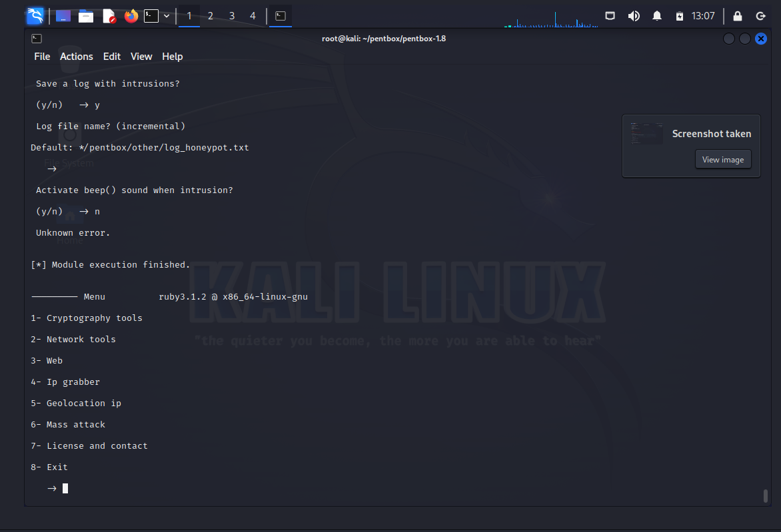The height and width of the screenshot is (532, 781).
Task: Open the Actions menu
Action: 77,57
